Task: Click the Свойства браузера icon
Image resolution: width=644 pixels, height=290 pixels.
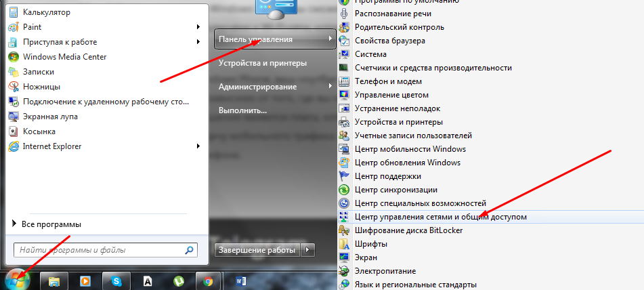Action: [344, 41]
